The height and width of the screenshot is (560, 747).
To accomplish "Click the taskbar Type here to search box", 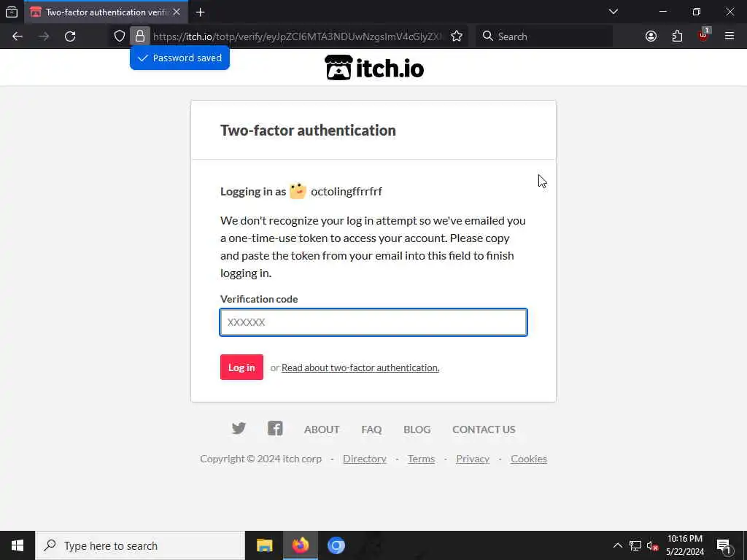I will [x=140, y=545].
